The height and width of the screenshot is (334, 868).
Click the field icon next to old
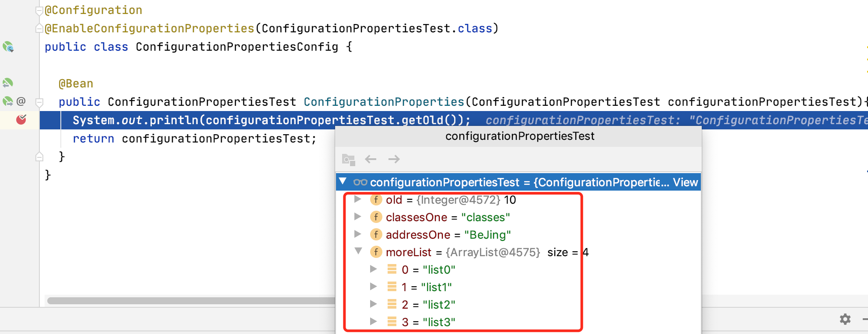(376, 200)
